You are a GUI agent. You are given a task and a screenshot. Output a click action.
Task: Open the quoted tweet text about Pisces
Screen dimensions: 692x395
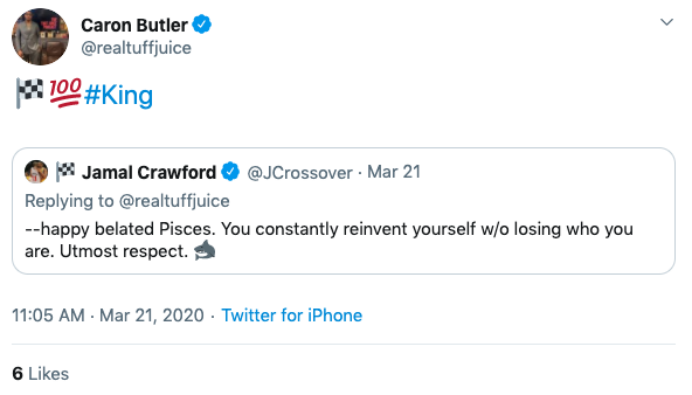click(x=329, y=240)
